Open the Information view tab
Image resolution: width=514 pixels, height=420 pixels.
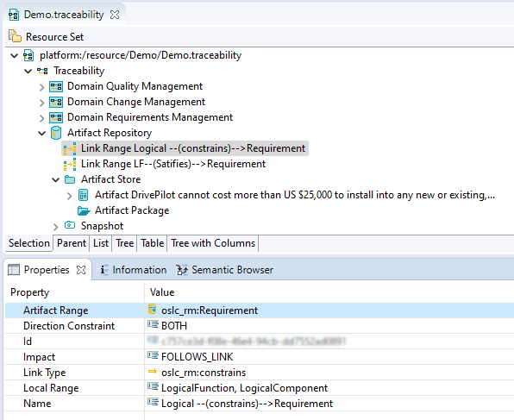[133, 270]
